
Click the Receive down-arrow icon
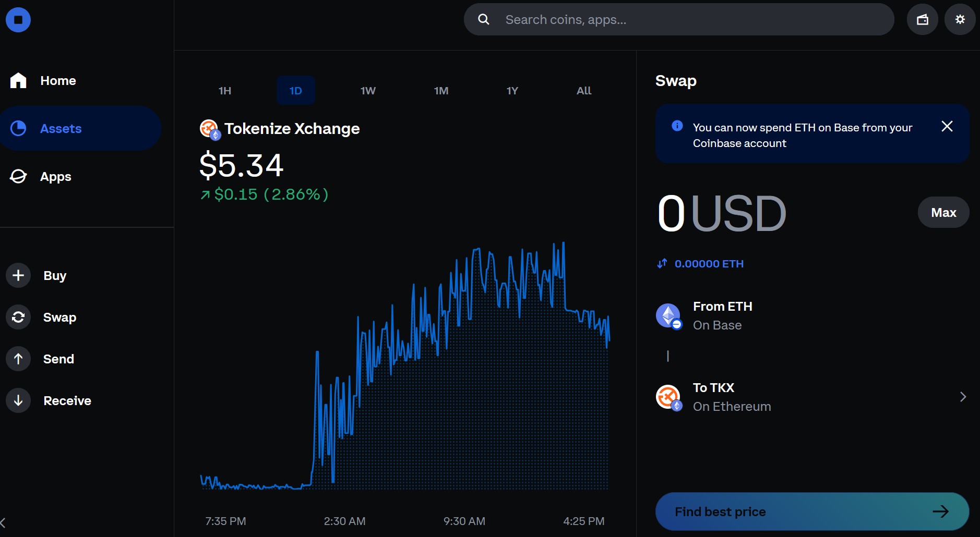[x=18, y=400]
